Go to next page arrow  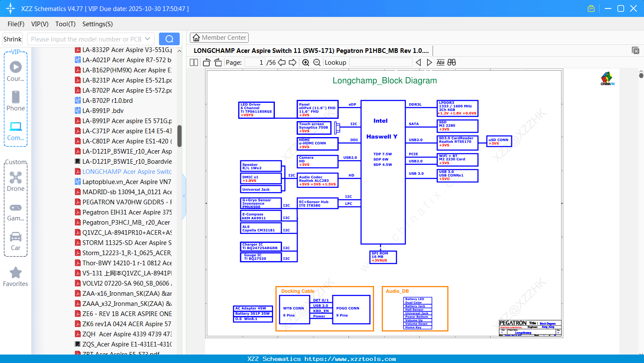292,63
